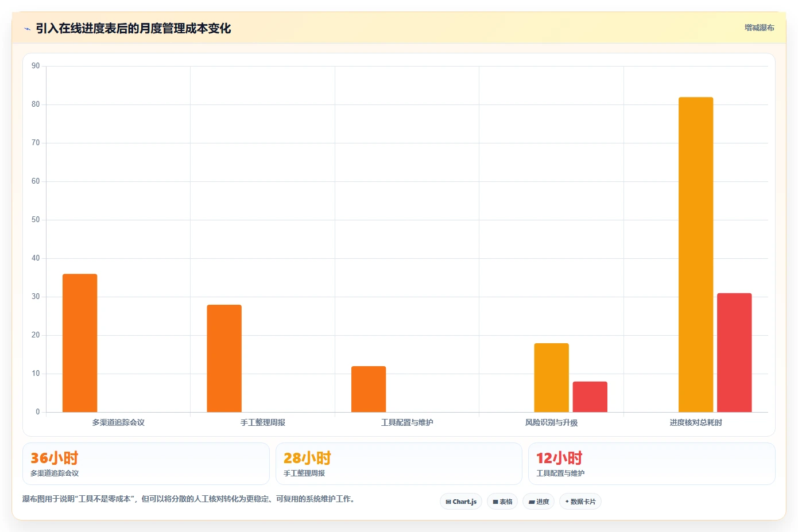Click the 手工整理周报 x-axis label
The width and height of the screenshot is (798, 532).
point(263,422)
